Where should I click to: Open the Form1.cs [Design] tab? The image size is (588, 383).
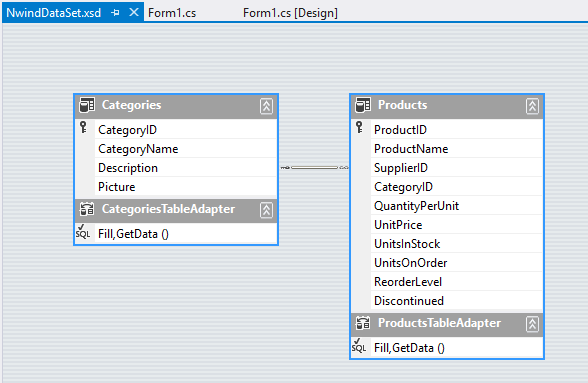pos(290,13)
